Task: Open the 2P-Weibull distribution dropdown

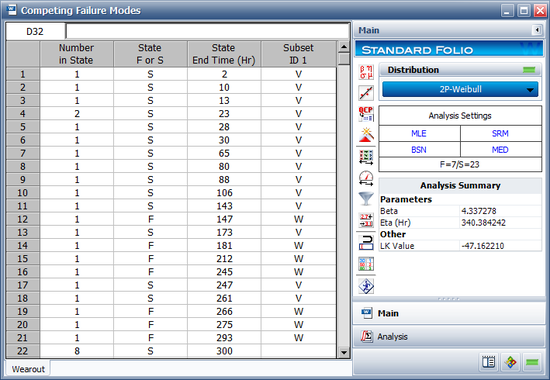Action: [460, 89]
